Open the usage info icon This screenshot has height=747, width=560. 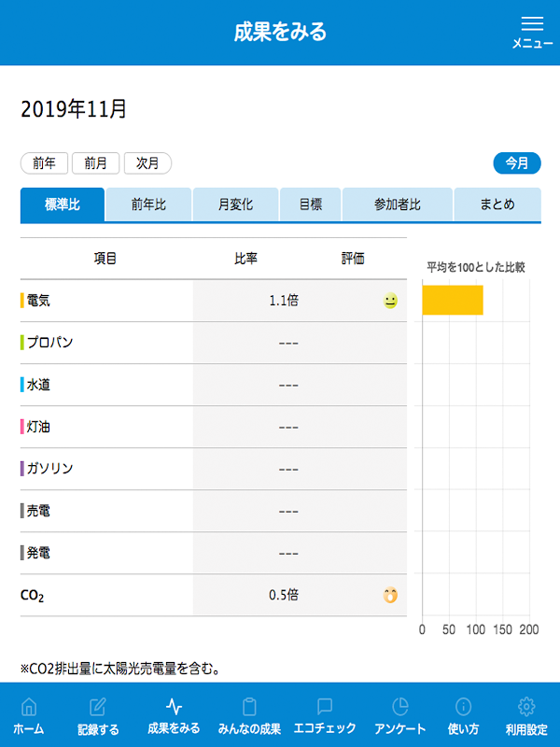(x=463, y=707)
